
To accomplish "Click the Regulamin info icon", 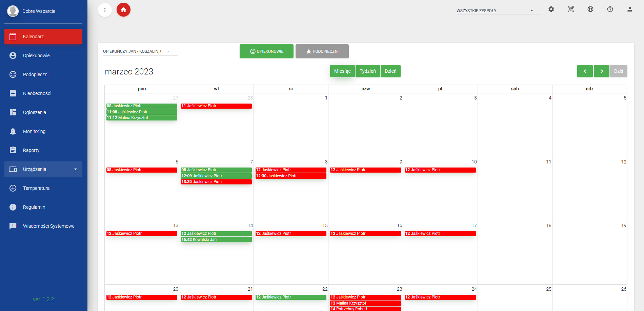I will (x=13, y=207).
